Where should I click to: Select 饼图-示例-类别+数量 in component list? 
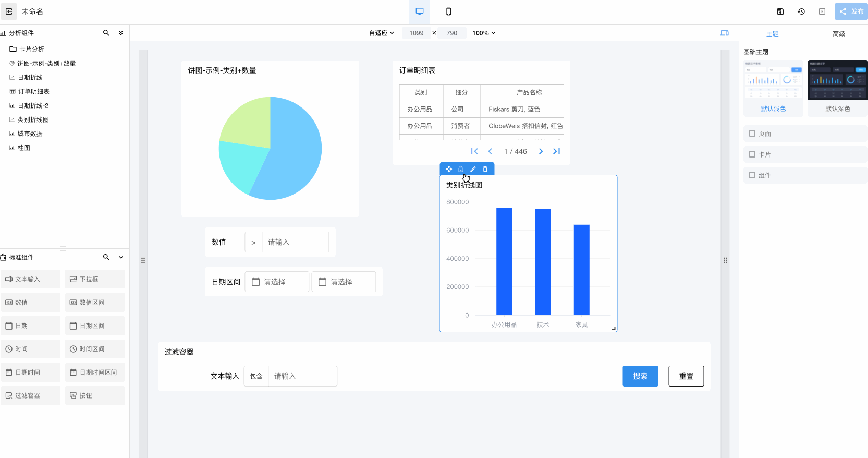(43, 63)
